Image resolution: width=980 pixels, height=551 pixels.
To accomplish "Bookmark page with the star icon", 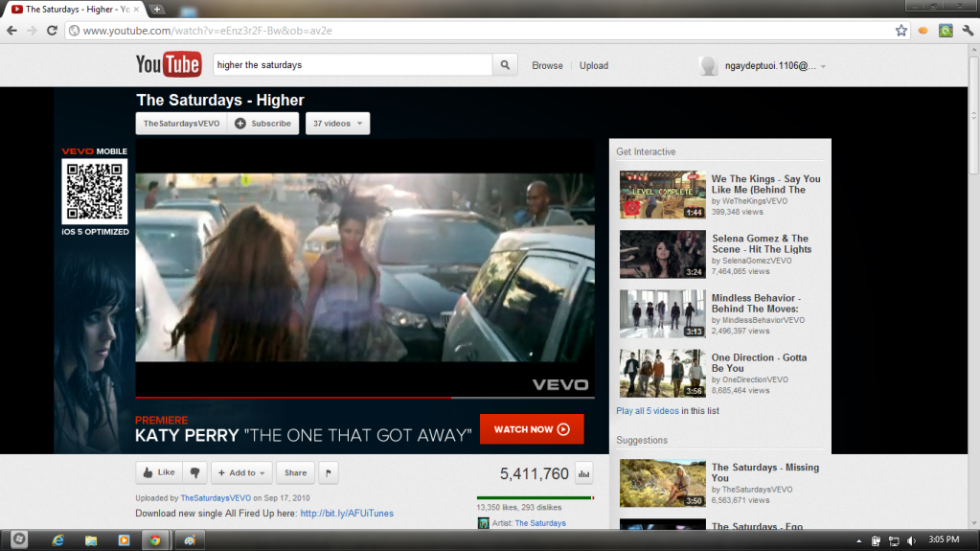I will pos(900,30).
